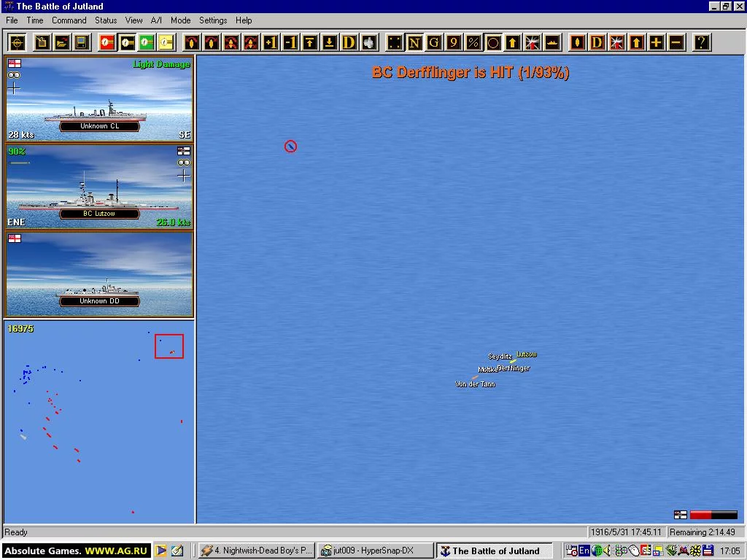Click the Seydlitz ship label on map

500,356
